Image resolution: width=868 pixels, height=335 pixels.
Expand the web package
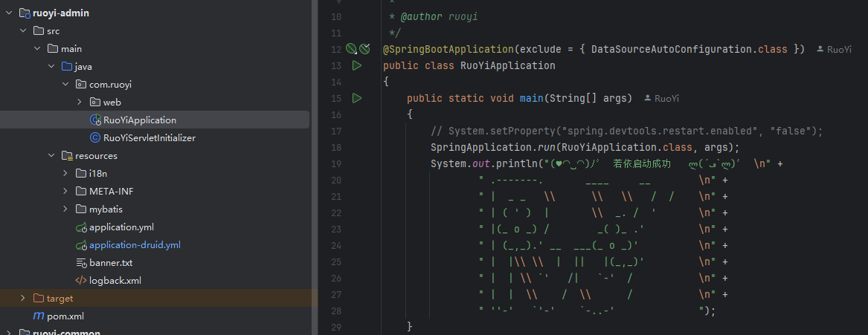coord(80,102)
